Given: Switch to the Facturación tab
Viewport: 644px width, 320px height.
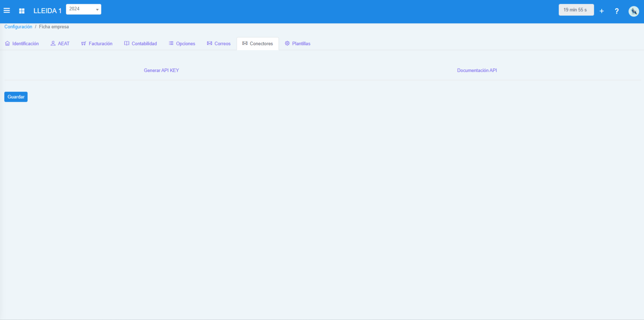Looking at the screenshot, I should [100, 44].
